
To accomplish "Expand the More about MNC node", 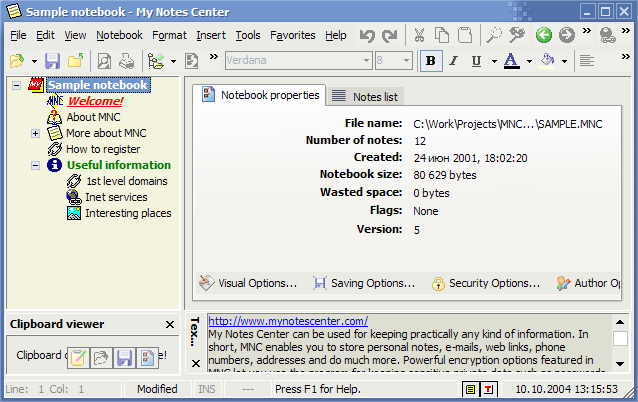I will 35,133.
